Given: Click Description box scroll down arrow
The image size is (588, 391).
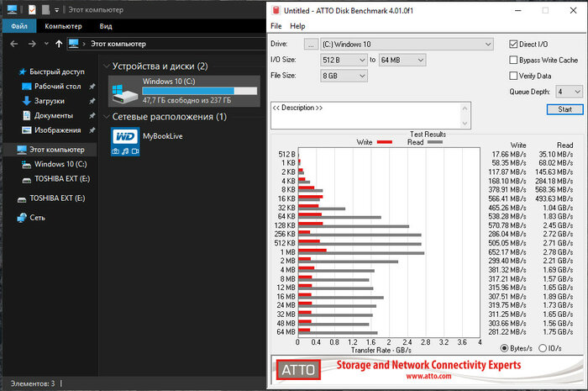Looking at the screenshot, I should click(x=465, y=123).
